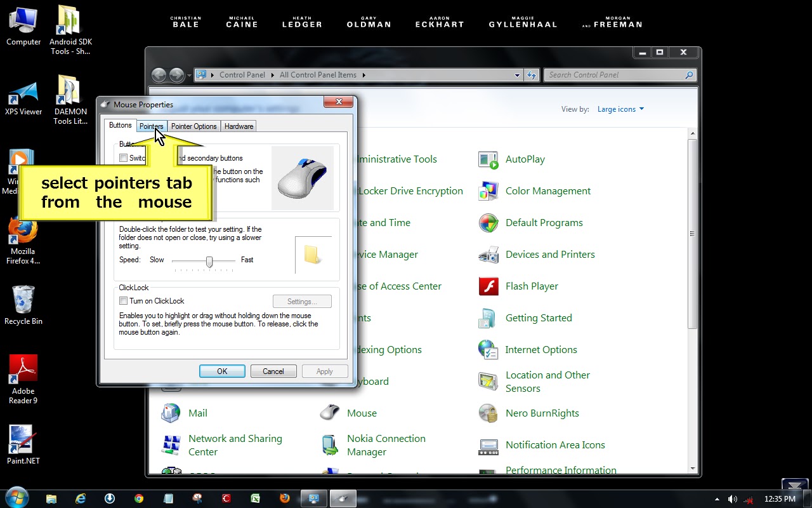Open Flash Player settings
The height and width of the screenshot is (508, 812).
point(532,286)
